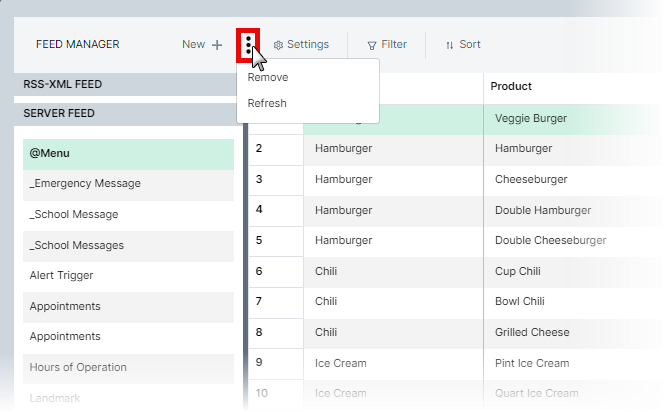Select the @Menu feed

(128, 154)
